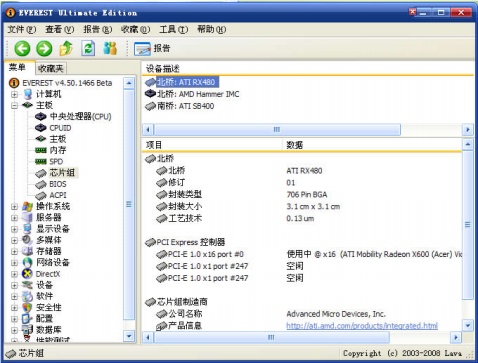478x363 pixels.
Task: Click device list horizontal scrollbar right arrow
Action: [468, 129]
